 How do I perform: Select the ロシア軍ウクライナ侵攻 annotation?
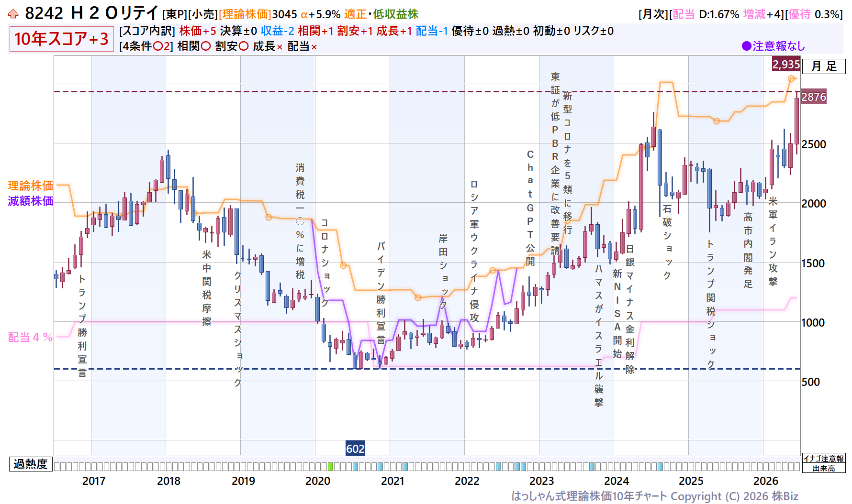click(x=474, y=251)
